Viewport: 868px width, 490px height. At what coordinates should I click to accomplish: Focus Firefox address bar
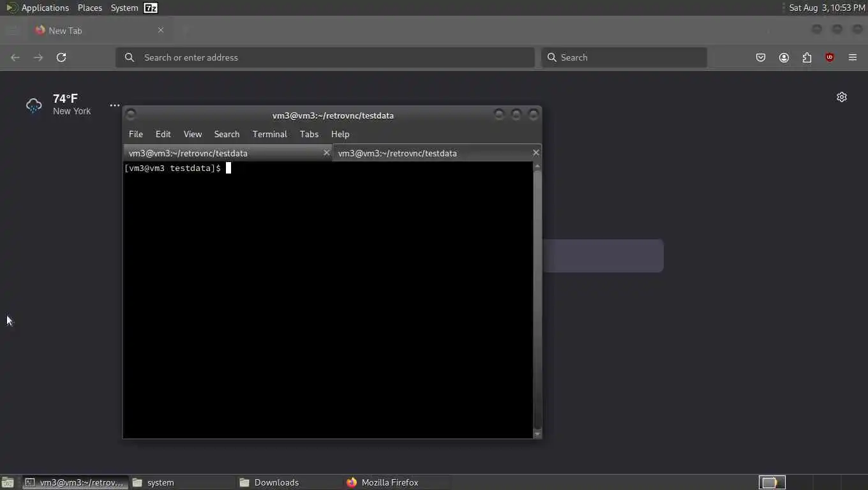click(325, 57)
